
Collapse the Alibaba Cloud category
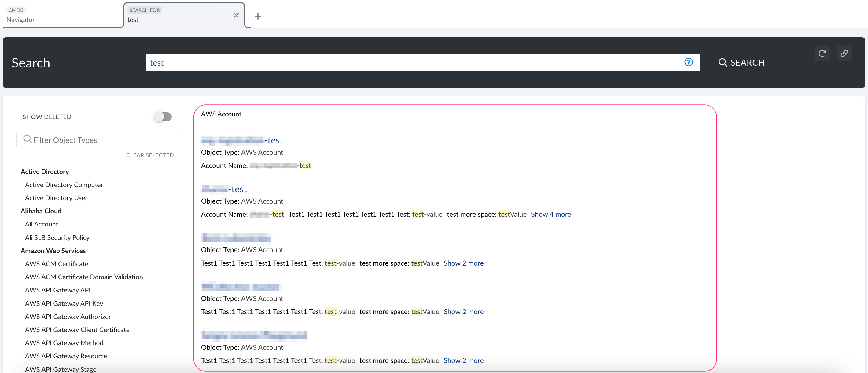pyautogui.click(x=41, y=211)
